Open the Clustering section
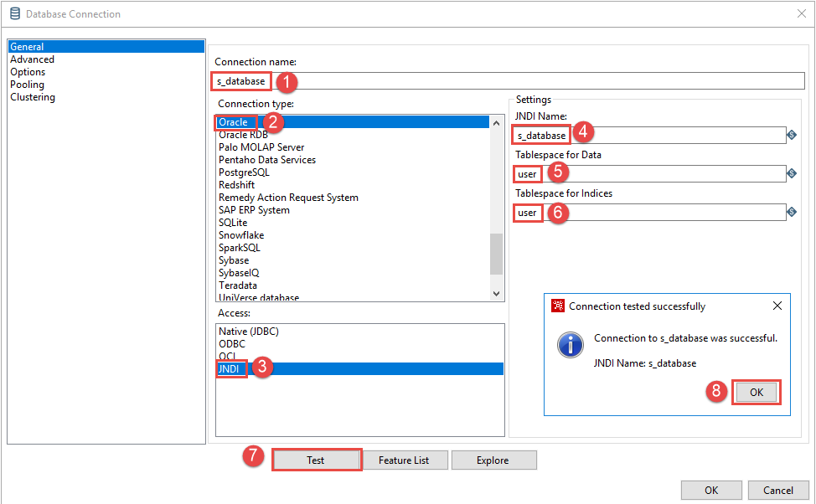This screenshot has width=816, height=504. tap(33, 97)
